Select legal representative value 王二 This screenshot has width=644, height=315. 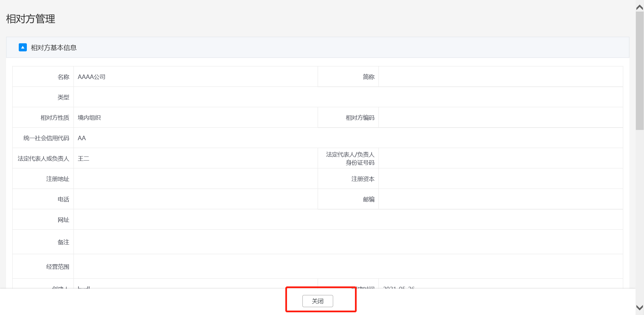pos(84,159)
